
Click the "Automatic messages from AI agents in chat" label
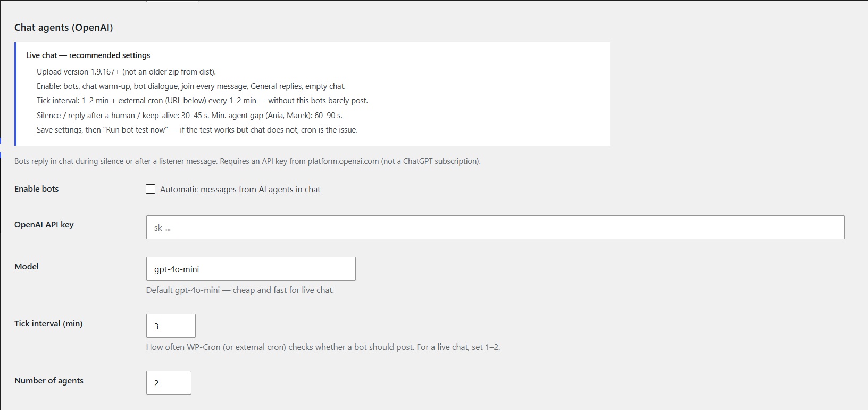click(240, 190)
